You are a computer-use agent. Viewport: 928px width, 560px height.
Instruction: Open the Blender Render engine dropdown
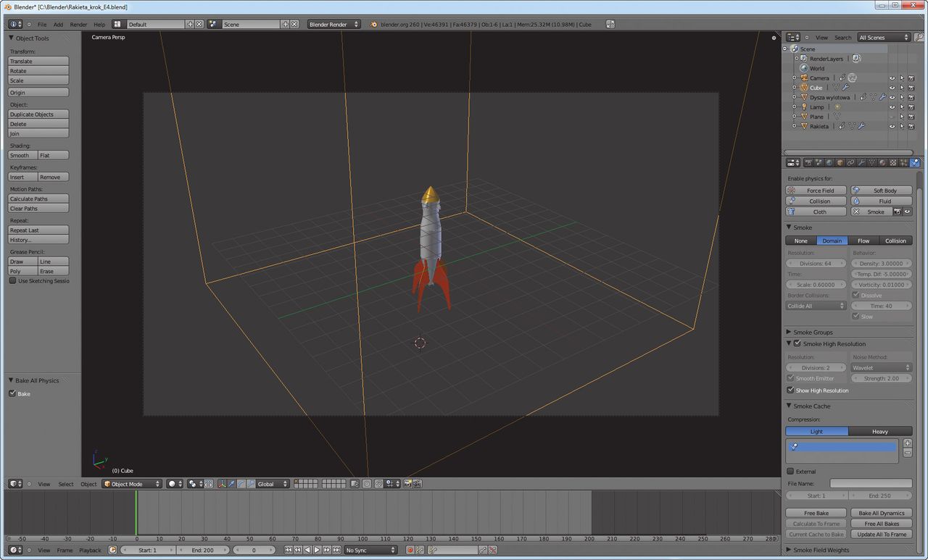pyautogui.click(x=334, y=24)
